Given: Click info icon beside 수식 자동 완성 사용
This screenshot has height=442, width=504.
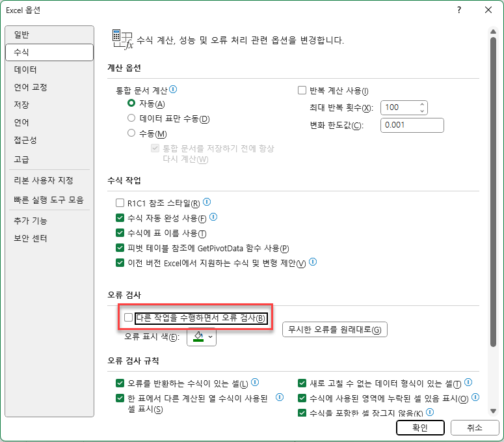Looking at the screenshot, I should pyautogui.click(x=213, y=217).
